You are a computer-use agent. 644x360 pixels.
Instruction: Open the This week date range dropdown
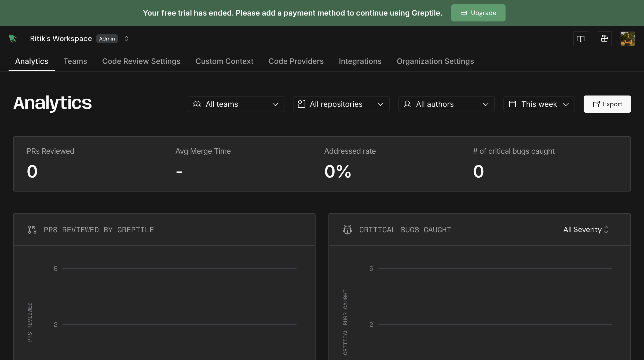tap(539, 104)
